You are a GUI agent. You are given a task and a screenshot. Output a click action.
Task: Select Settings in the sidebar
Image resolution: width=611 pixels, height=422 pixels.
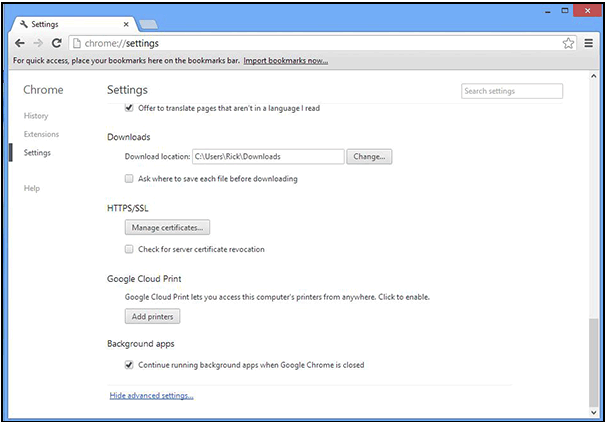(37, 152)
